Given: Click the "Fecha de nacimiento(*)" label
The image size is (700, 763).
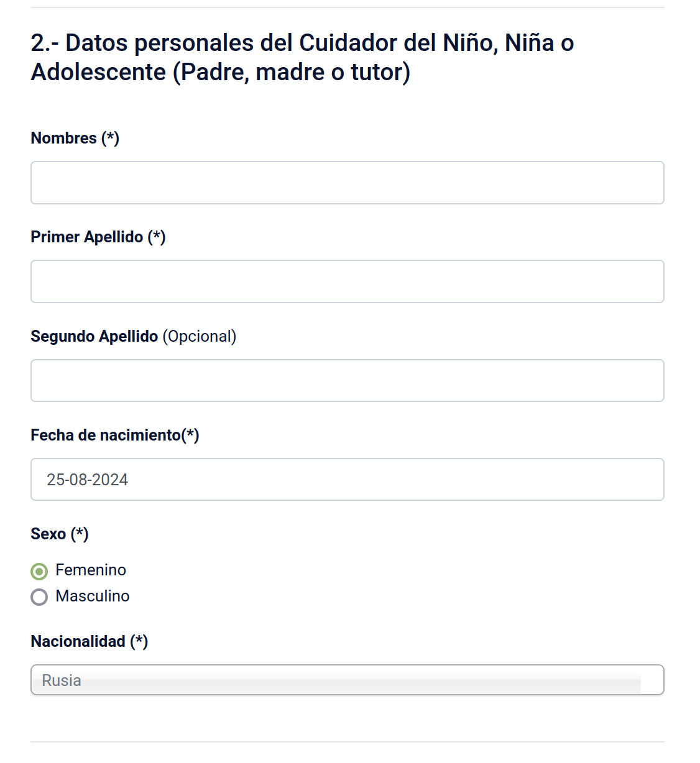Looking at the screenshot, I should pyautogui.click(x=114, y=435).
